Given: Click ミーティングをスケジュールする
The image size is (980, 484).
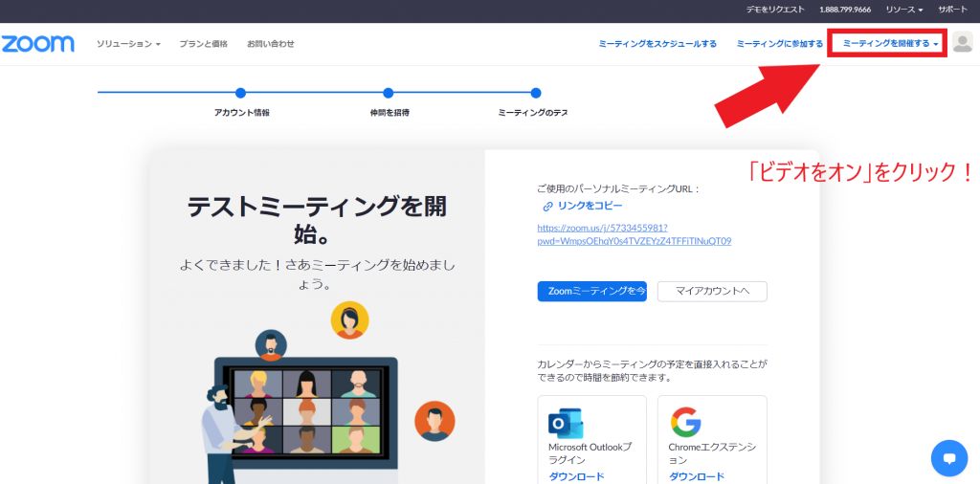Looking at the screenshot, I should tap(657, 44).
